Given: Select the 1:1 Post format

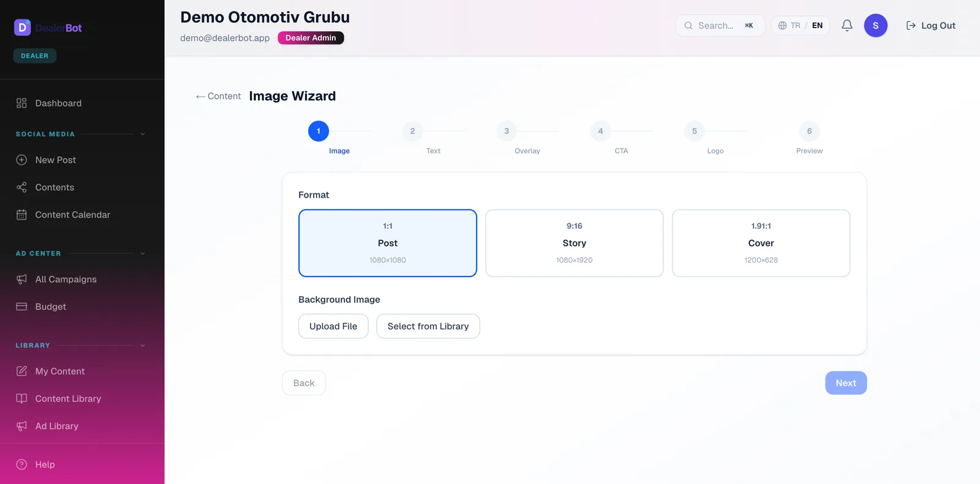Looking at the screenshot, I should click(x=388, y=243).
